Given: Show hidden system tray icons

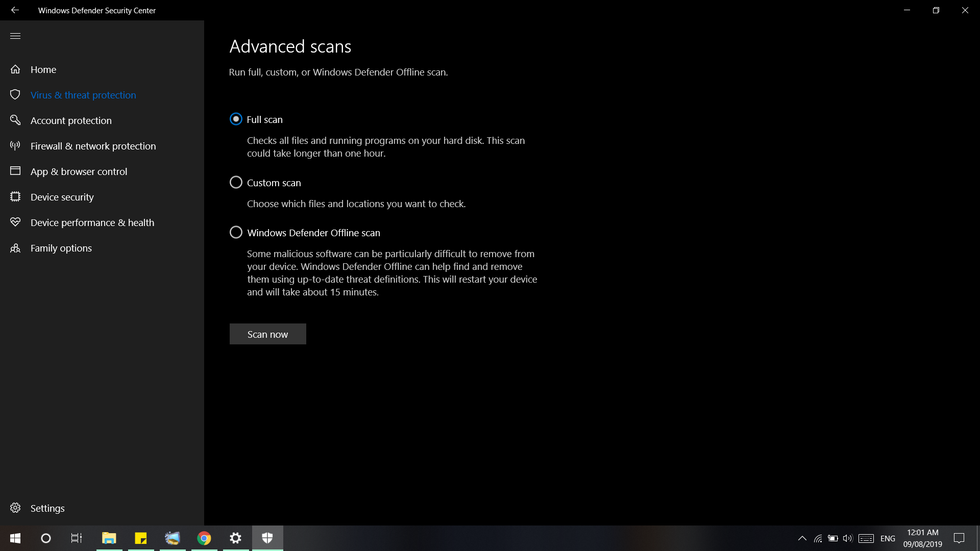Looking at the screenshot, I should pyautogui.click(x=802, y=538).
